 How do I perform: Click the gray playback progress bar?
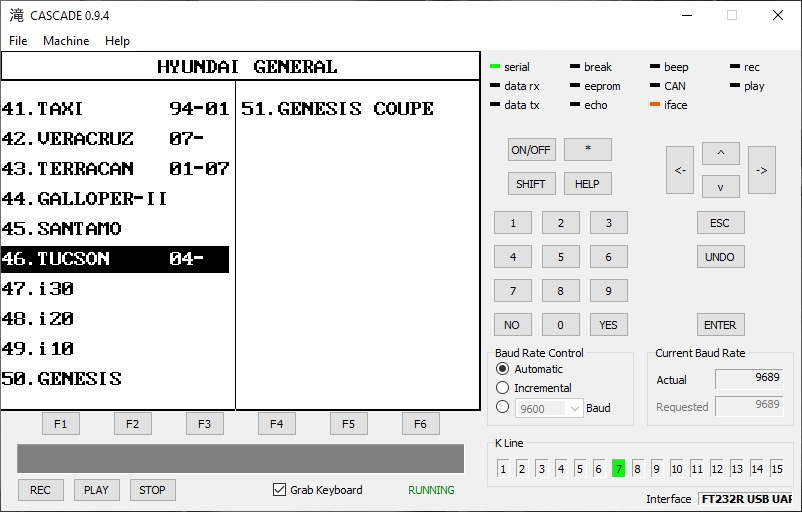tap(240, 458)
